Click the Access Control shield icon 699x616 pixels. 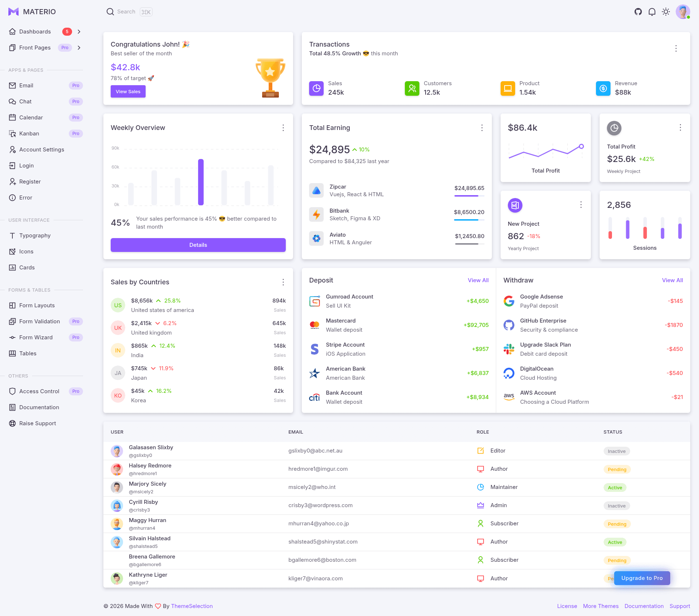[x=12, y=391]
